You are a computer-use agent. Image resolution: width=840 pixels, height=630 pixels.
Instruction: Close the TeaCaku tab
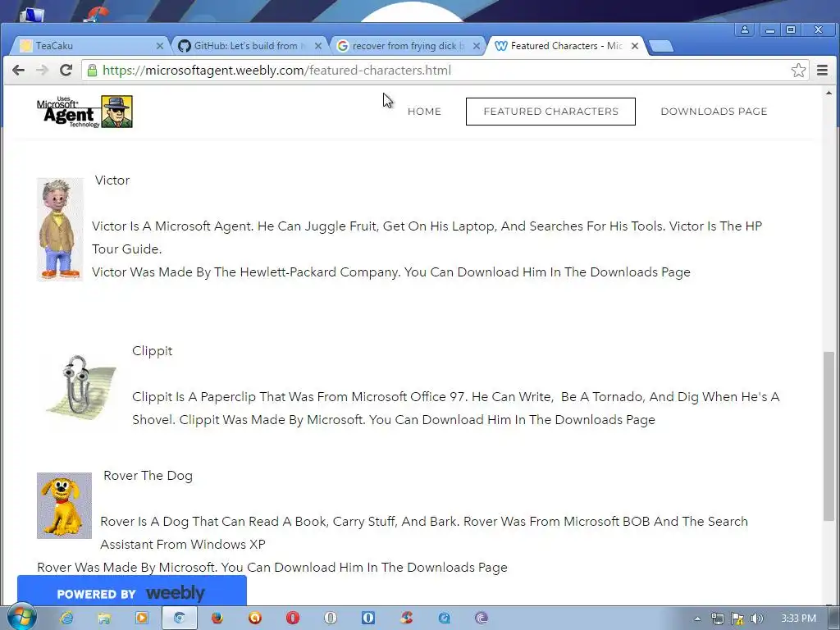pos(159,46)
